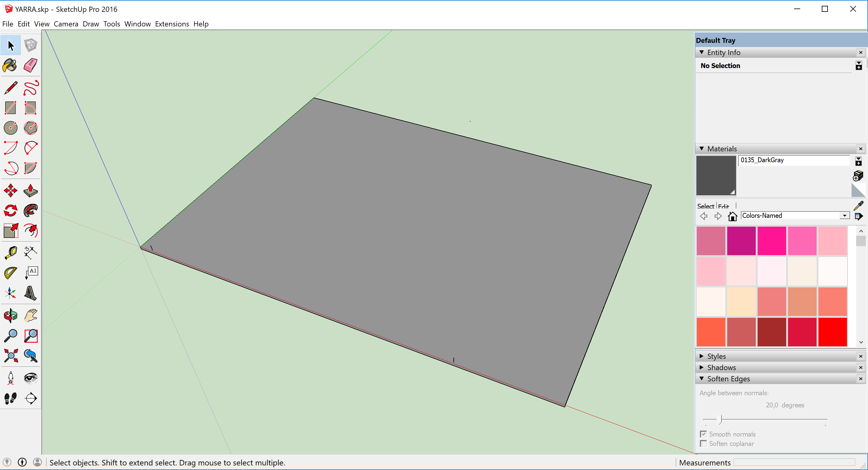This screenshot has width=868, height=470.
Task: Select the Tape Measure tool
Action: pos(11,253)
